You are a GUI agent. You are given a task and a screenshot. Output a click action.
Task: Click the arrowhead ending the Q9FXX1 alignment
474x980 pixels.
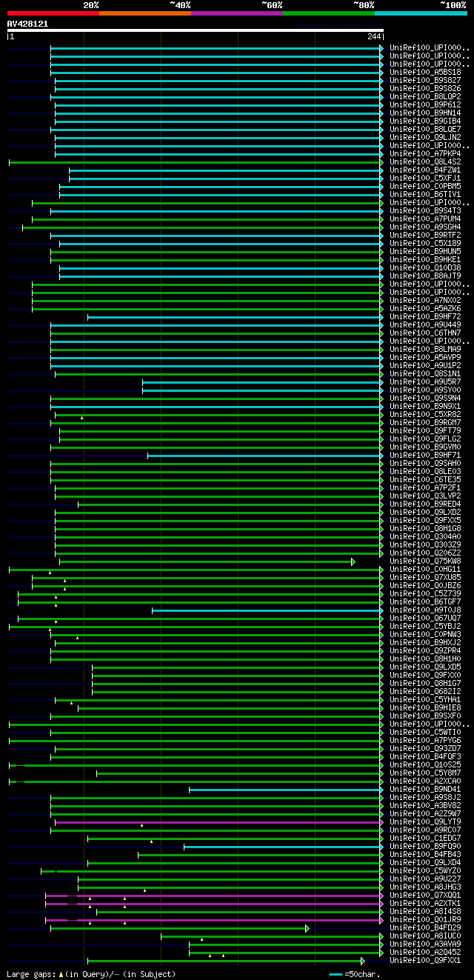363,961
